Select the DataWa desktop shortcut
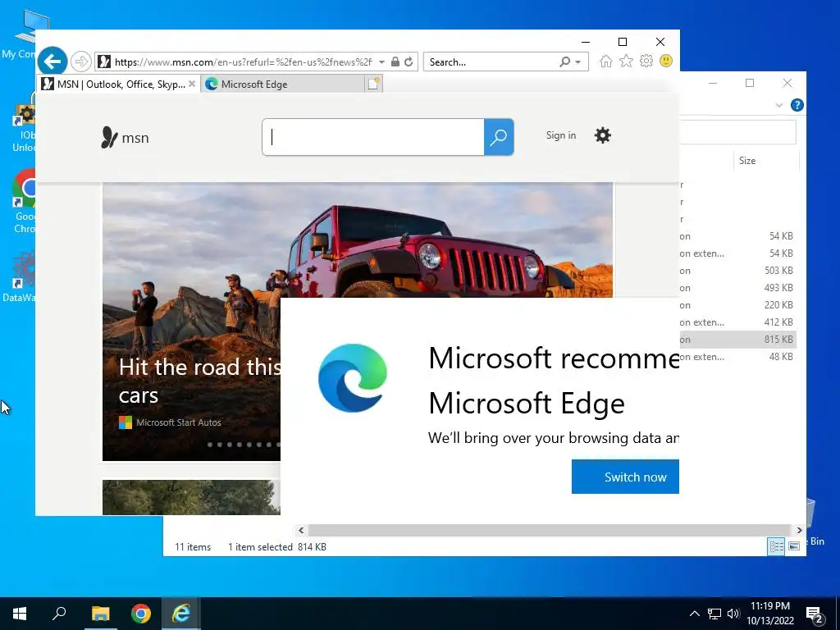The width and height of the screenshot is (840, 630). [19, 276]
